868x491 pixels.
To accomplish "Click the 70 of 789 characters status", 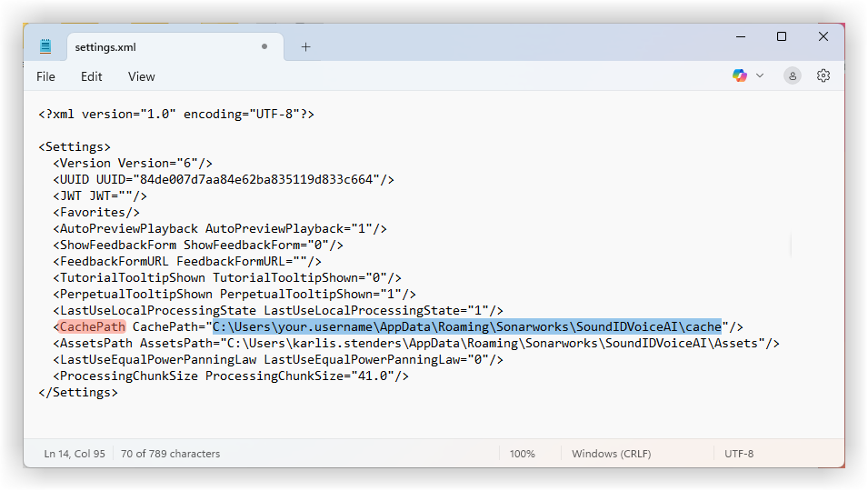I will 171,454.
